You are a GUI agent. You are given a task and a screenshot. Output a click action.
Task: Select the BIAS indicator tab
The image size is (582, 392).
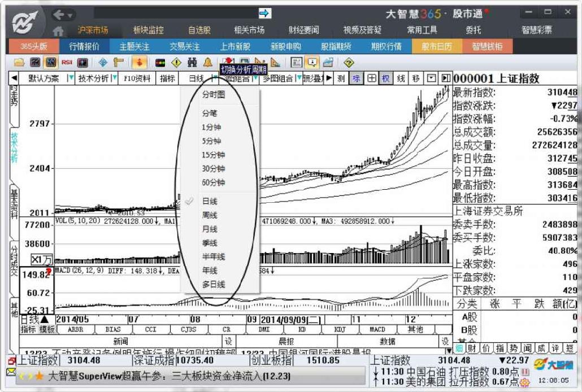[113, 329]
